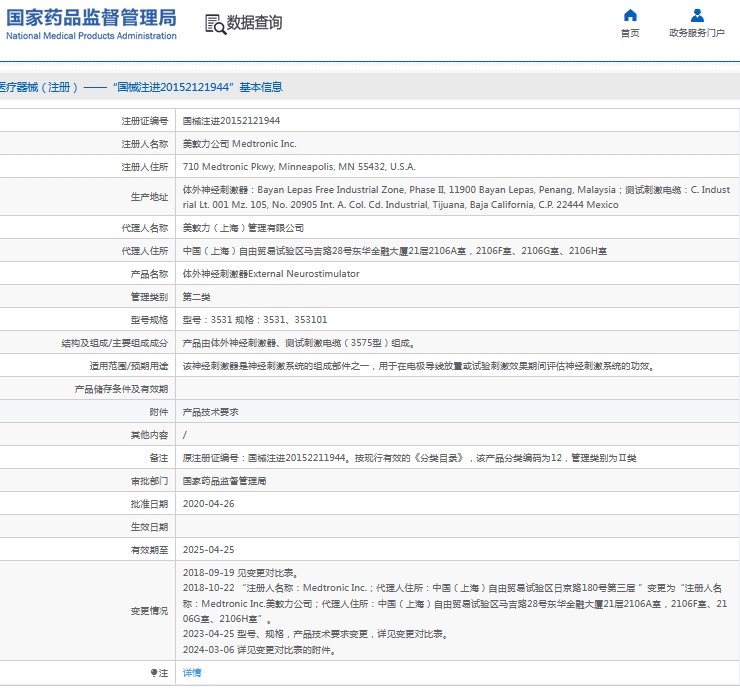Click the 审批部门 row label
Image resolution: width=740 pixels, height=692 pixels.
(x=149, y=481)
